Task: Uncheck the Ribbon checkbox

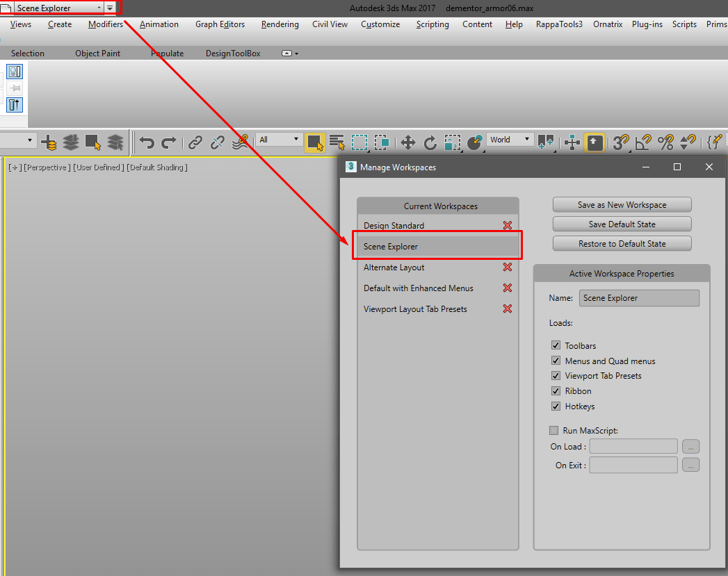Action: pyautogui.click(x=556, y=391)
